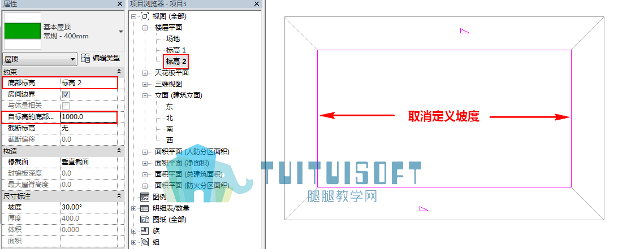Collapse the 立面 (建筑立面) node
644x249 pixels.
[x=145, y=95]
